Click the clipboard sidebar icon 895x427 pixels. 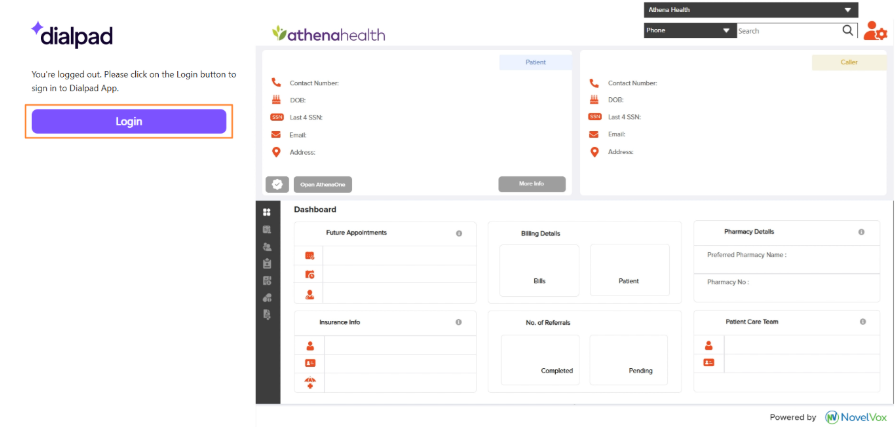tap(267, 264)
